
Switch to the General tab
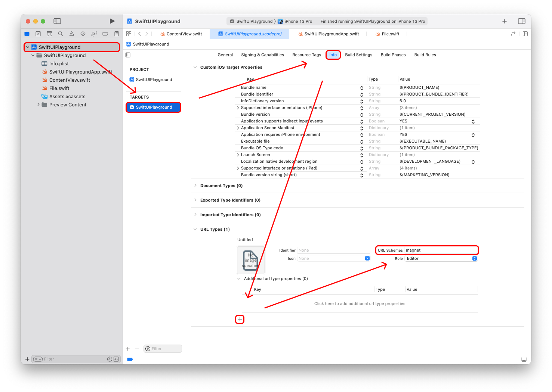(x=225, y=55)
